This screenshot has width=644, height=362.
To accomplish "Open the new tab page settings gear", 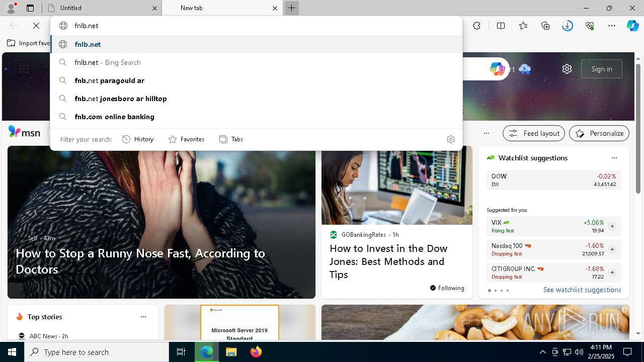I will (x=567, y=69).
